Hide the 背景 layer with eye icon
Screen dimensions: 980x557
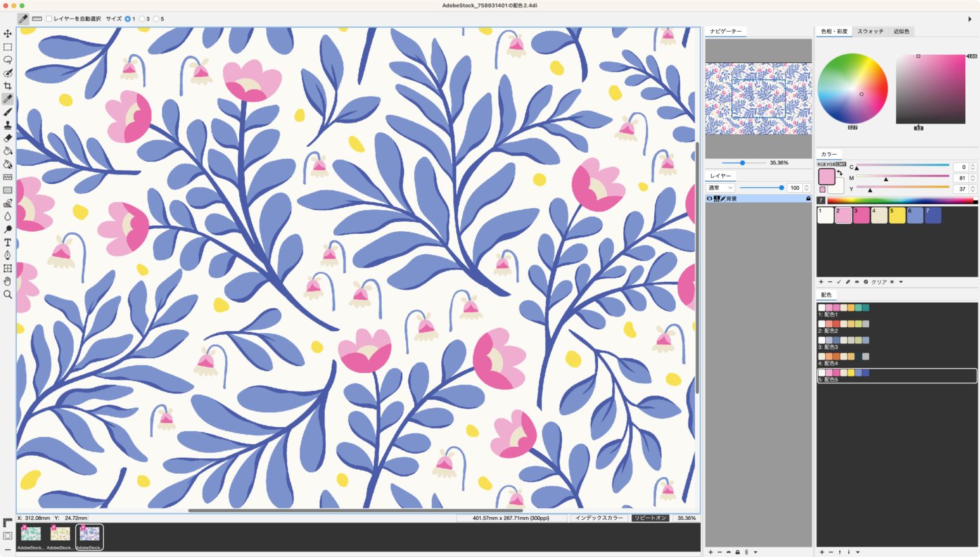tap(710, 199)
